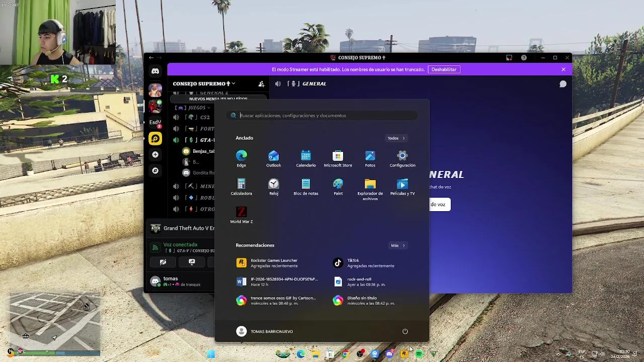Click Add a Server plus icon

point(155,154)
